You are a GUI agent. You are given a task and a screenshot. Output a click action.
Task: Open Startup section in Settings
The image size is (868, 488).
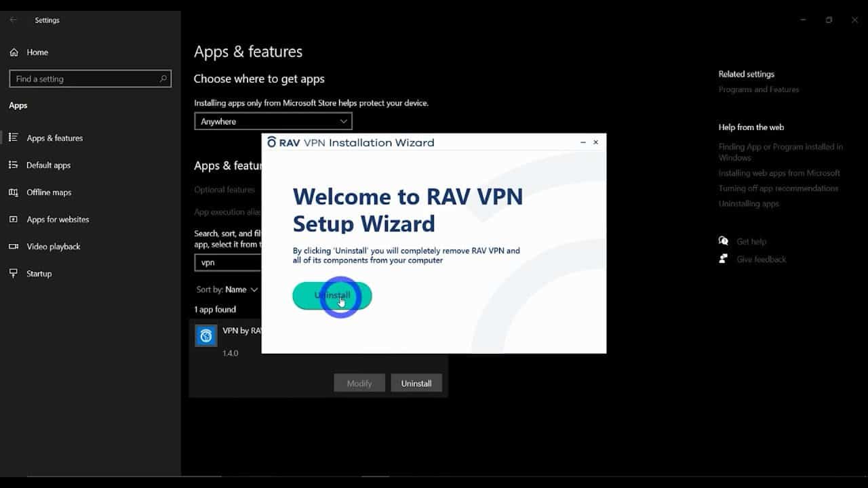(x=39, y=273)
